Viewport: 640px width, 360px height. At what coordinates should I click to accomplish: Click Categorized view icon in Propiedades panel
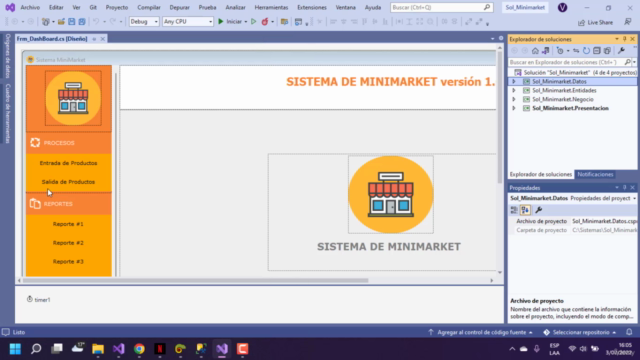[x=514, y=210]
